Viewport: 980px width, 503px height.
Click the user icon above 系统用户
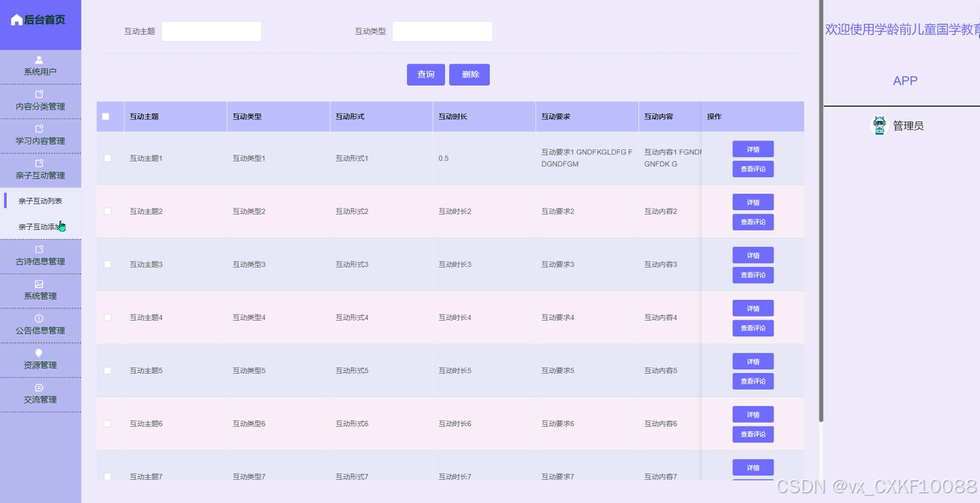(39, 60)
